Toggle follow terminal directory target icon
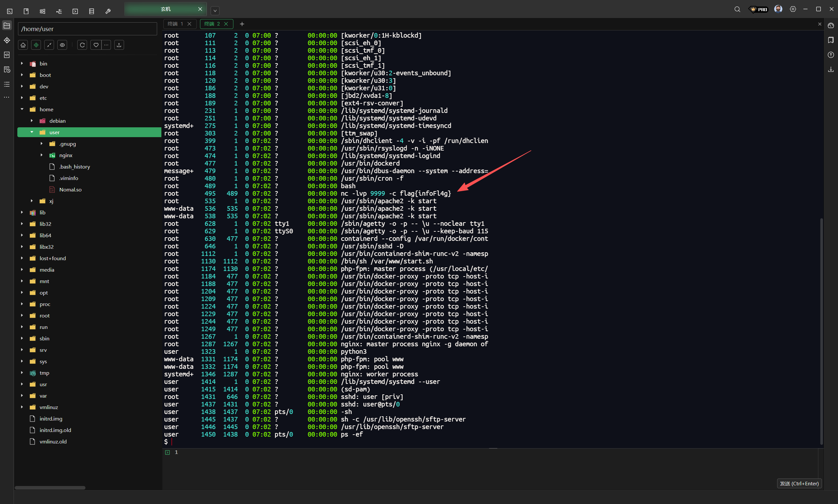The height and width of the screenshot is (504, 838). point(36,45)
